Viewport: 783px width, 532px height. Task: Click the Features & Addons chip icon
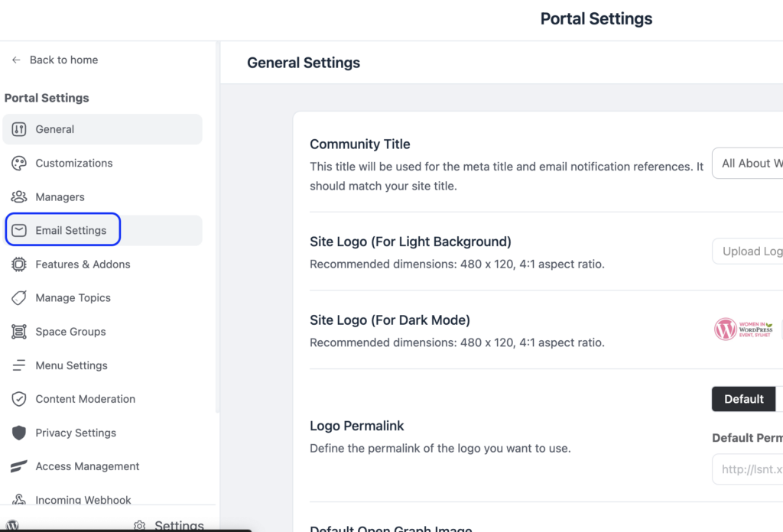[19, 264]
